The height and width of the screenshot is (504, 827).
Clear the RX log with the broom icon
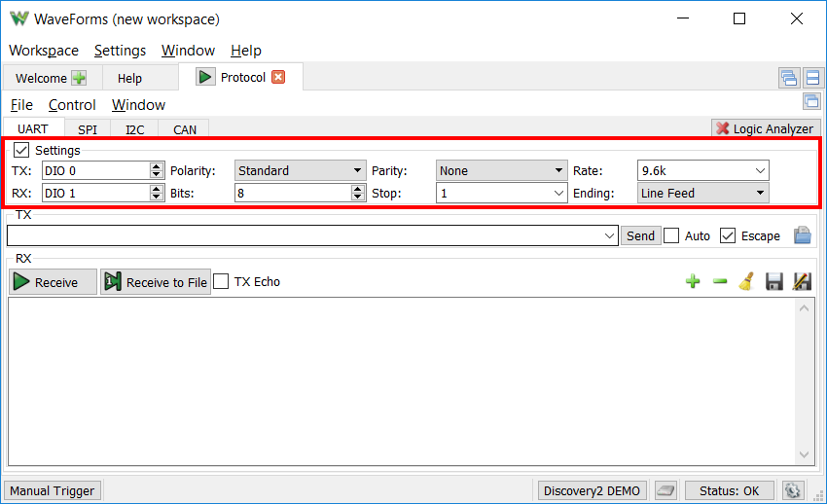[x=746, y=281]
